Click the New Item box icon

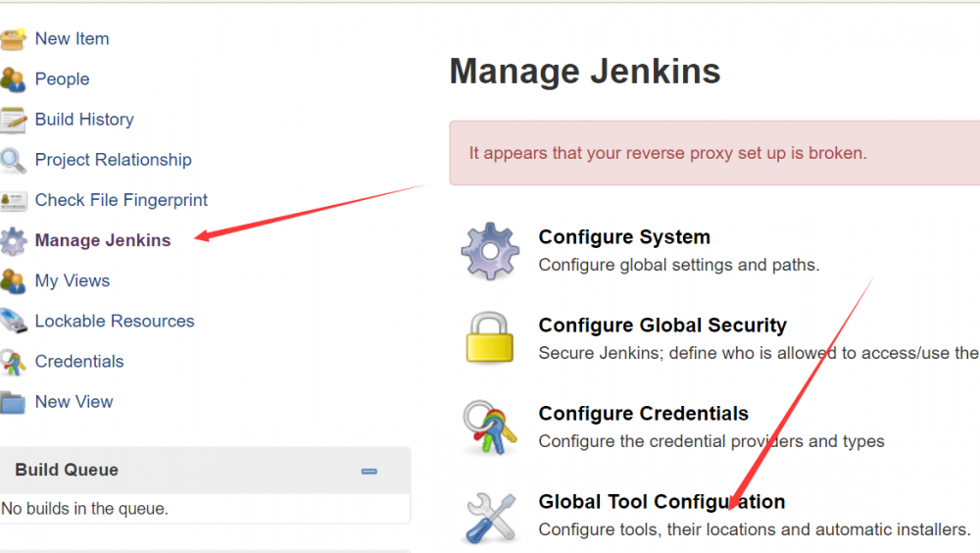(13, 39)
